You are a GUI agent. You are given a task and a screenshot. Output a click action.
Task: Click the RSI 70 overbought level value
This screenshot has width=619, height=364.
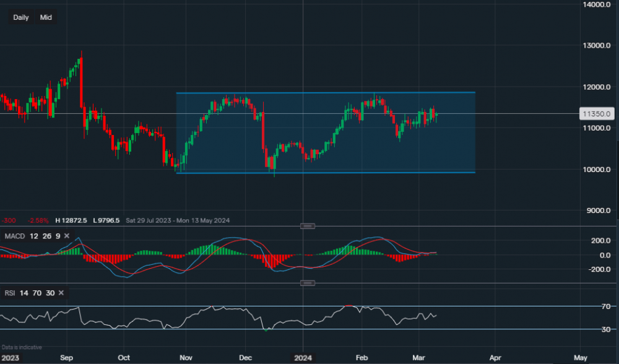click(38, 293)
